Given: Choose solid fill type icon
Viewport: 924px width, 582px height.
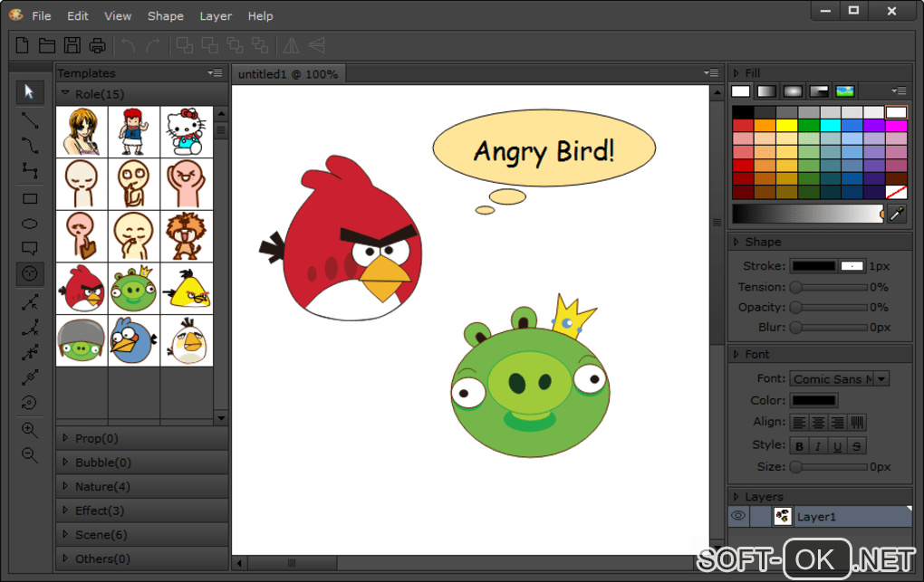Looking at the screenshot, I should tap(741, 91).
